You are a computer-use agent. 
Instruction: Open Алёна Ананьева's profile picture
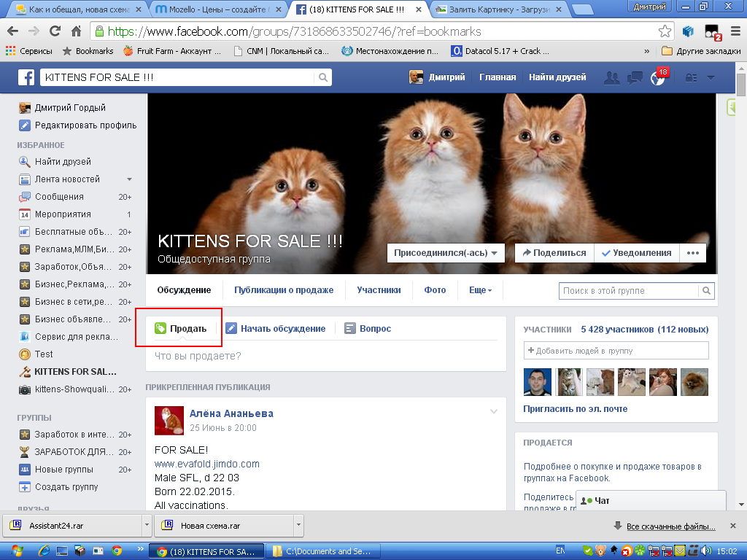(169, 421)
